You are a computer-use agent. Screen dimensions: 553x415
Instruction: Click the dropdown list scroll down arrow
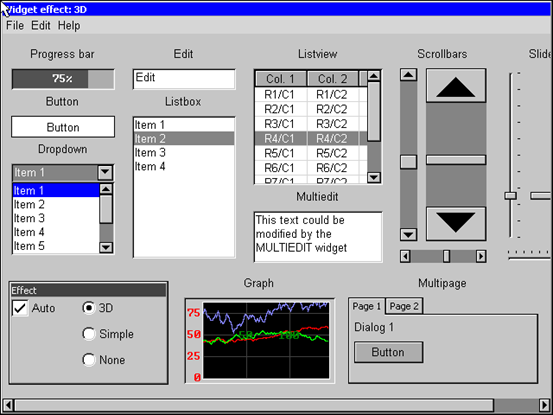[106, 247]
